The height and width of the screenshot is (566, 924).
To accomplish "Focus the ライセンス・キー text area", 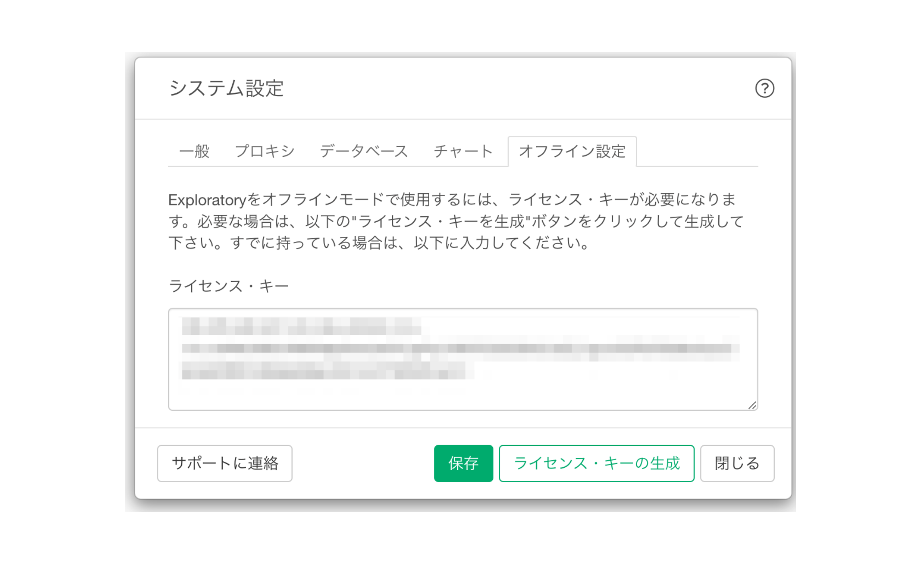I will pos(463,359).
